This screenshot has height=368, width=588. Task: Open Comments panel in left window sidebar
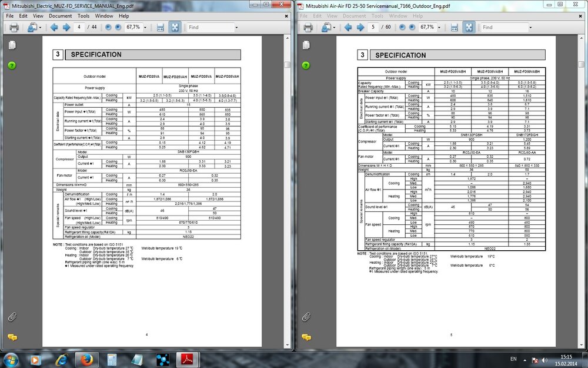12,337
